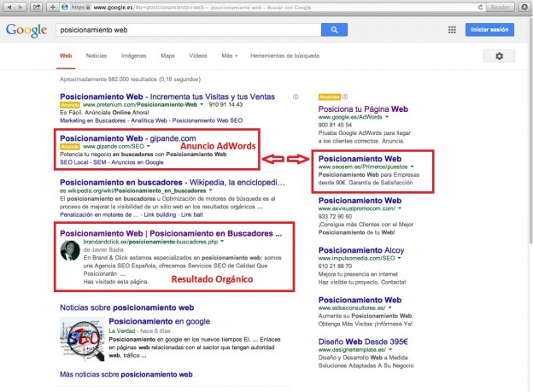The height and width of the screenshot is (392, 533).
Task: Open the eidosconsultores.es ad title
Action: 360,301
